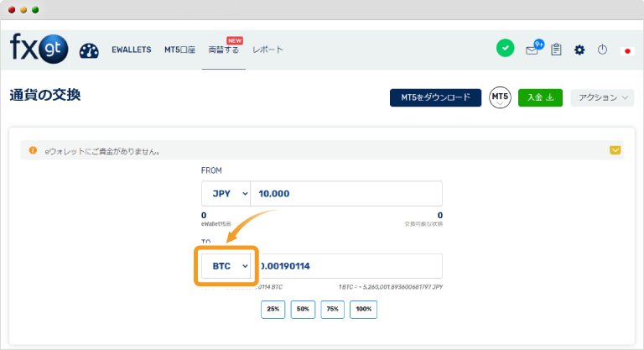
Task: Click the power logout icon
Action: point(602,50)
